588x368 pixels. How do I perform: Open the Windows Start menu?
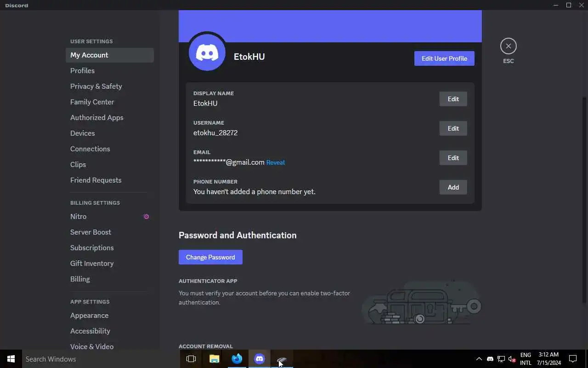point(11,359)
